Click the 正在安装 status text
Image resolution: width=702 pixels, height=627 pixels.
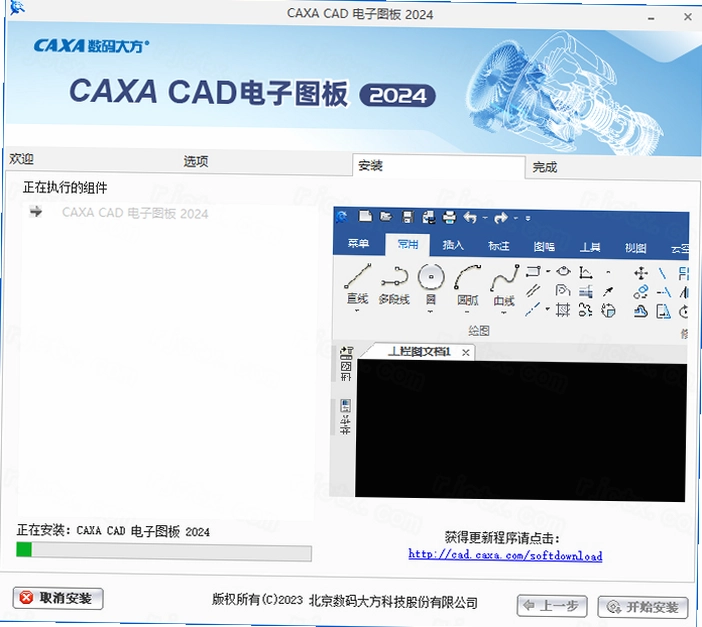tap(113, 531)
